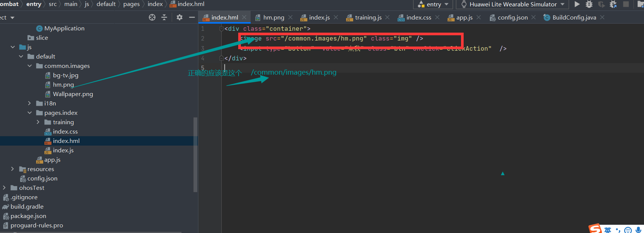Close the hm.png tab

[x=290, y=17]
